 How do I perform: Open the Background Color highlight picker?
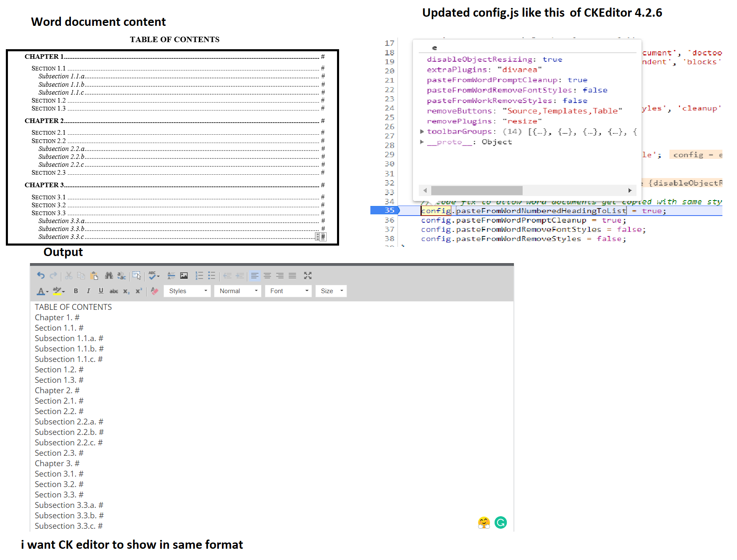59,291
